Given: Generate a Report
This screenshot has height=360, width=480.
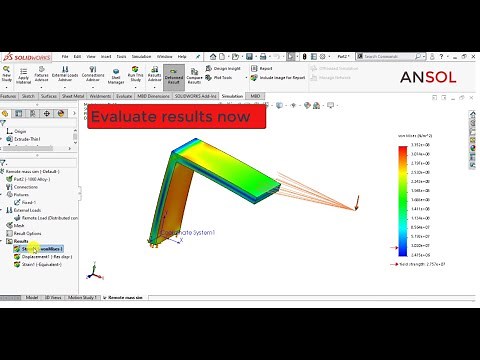Looking at the screenshot, I should point(262,68).
